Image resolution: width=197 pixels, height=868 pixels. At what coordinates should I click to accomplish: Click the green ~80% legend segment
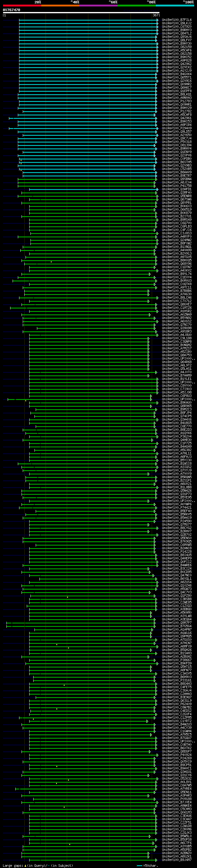(x=137, y=6)
